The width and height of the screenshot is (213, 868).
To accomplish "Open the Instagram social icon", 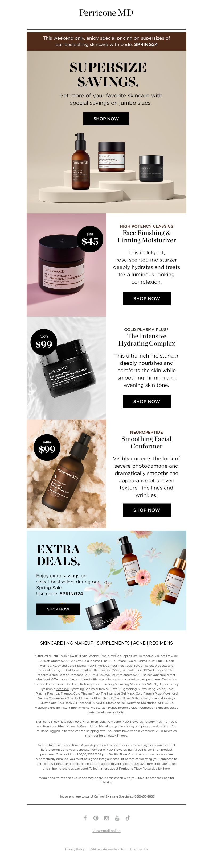I will point(106,818).
